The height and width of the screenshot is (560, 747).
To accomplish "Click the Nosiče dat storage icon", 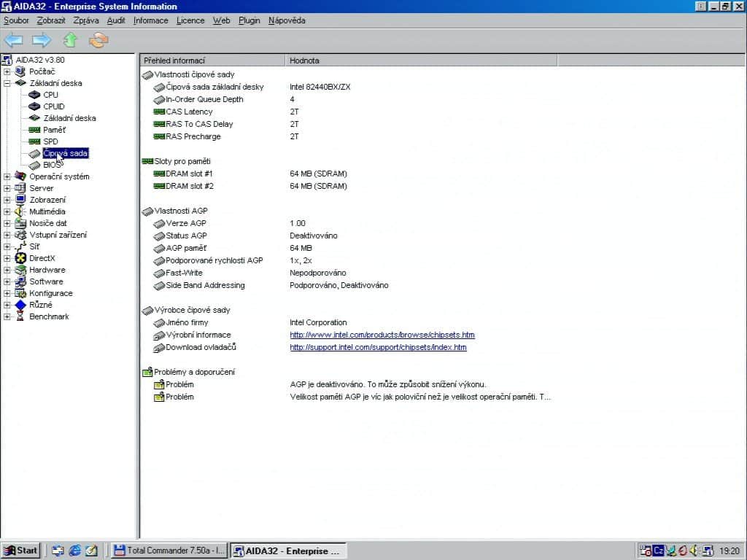I will [20, 223].
